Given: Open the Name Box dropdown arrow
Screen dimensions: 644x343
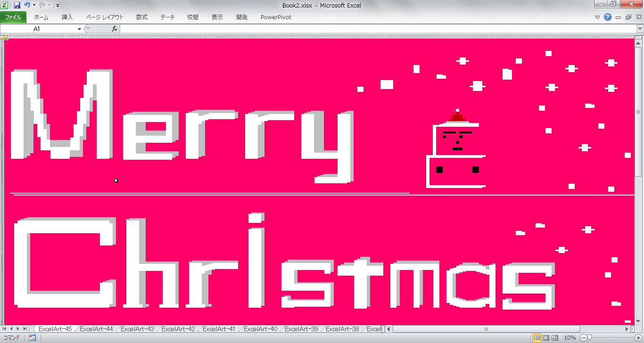Looking at the screenshot, I should click(x=79, y=29).
